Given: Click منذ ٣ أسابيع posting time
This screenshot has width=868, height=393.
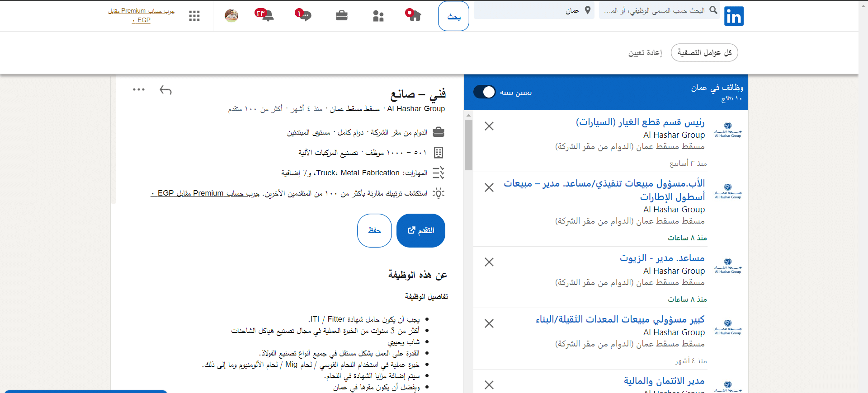Looking at the screenshot, I should point(688,163).
